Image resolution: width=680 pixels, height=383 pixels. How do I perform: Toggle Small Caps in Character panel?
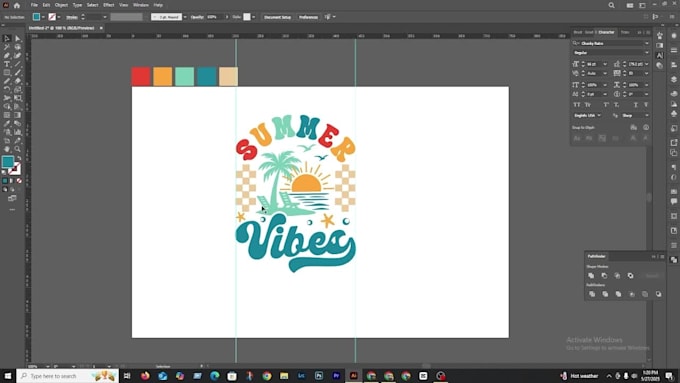[588, 105]
